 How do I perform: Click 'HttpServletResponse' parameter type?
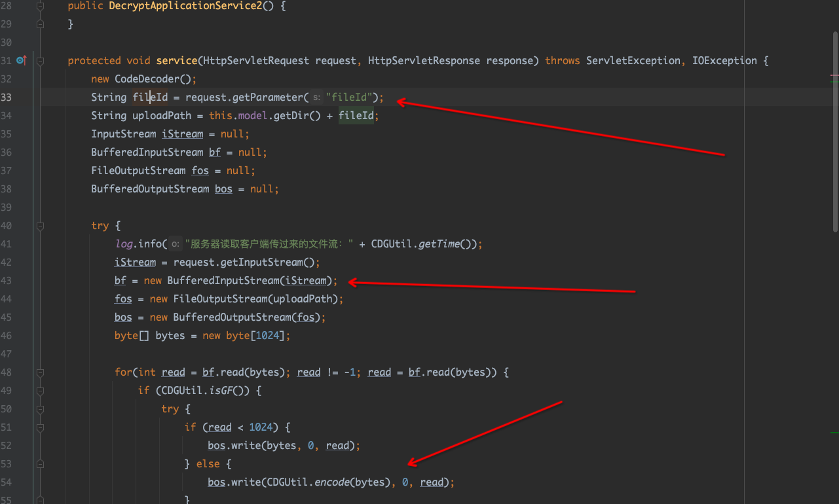pyautogui.click(x=424, y=60)
